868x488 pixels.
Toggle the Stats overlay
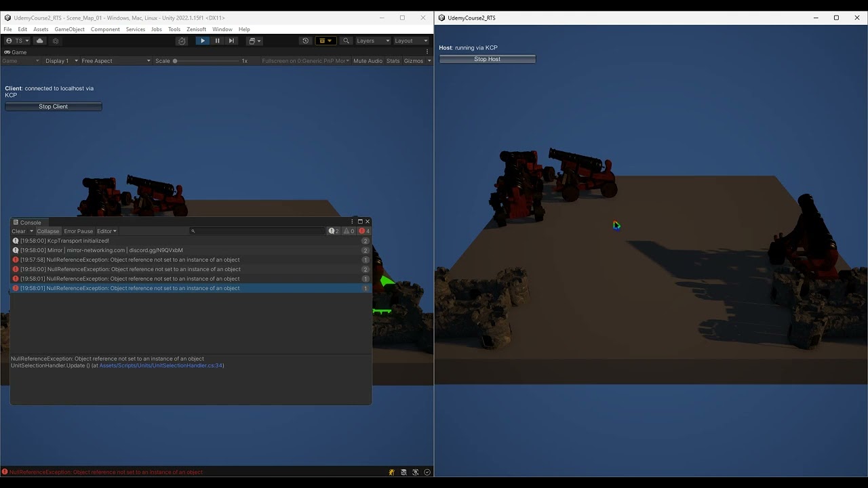pyautogui.click(x=393, y=61)
